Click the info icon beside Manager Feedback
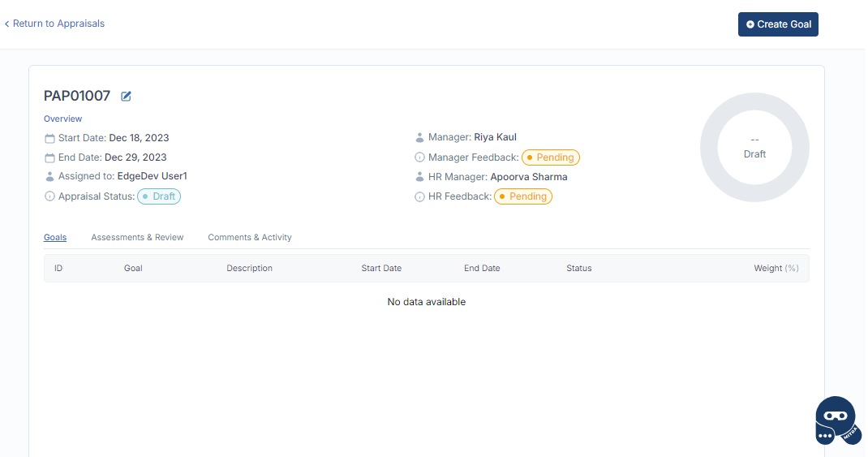 coord(419,157)
